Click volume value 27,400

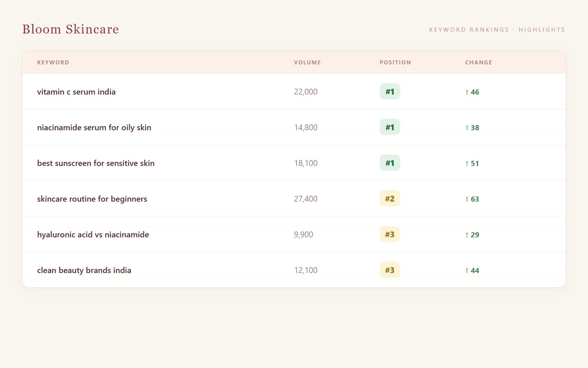[x=306, y=199]
